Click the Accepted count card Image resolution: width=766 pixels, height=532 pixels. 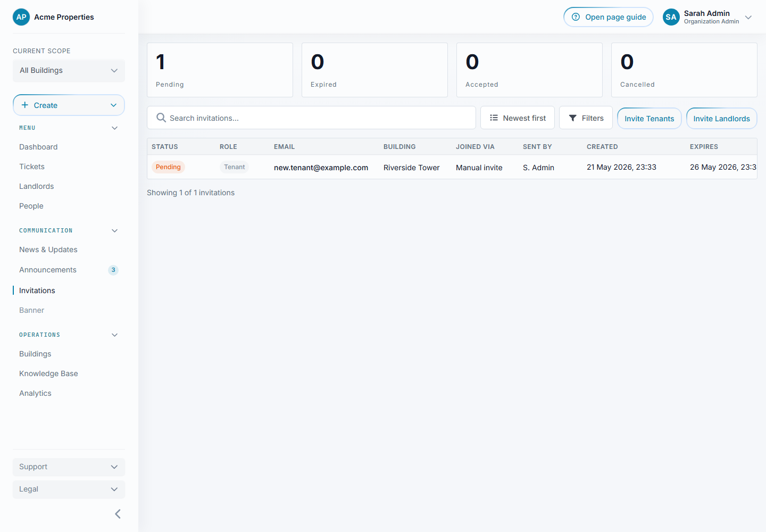click(529, 70)
